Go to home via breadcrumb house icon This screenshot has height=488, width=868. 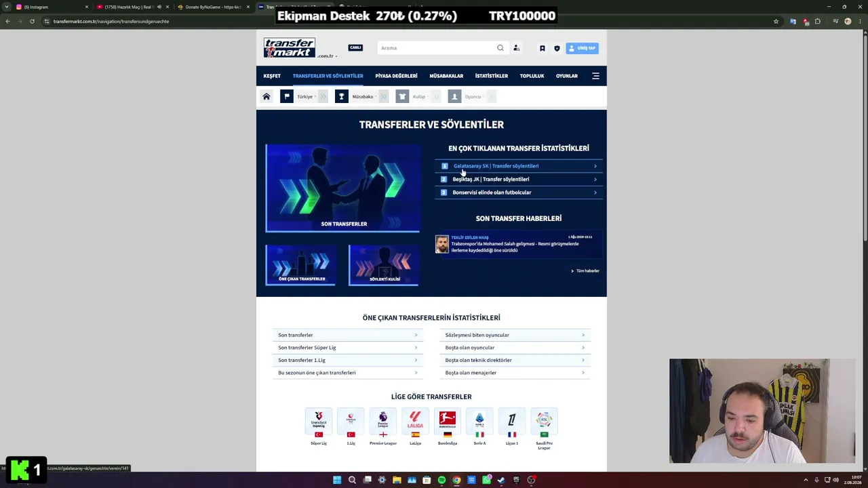pos(267,97)
